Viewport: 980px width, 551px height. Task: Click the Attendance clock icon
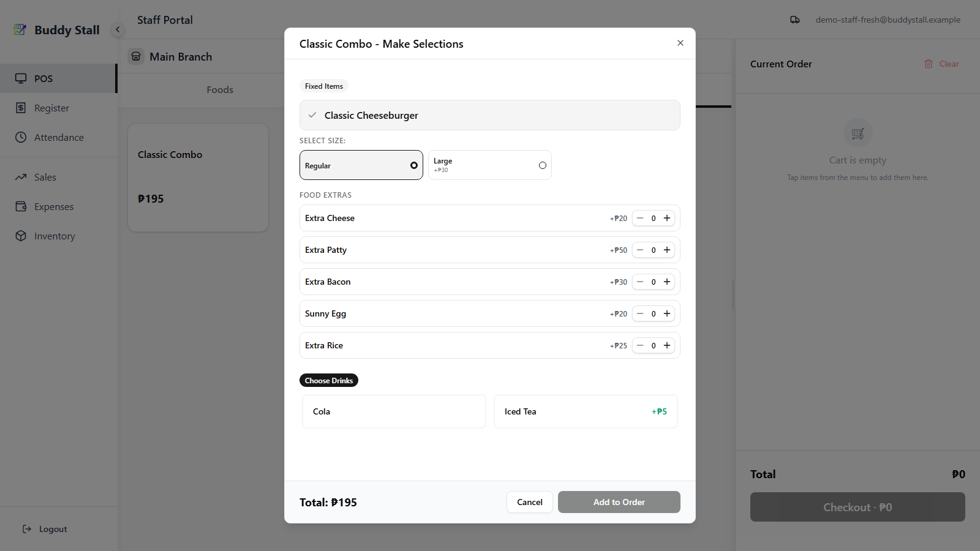pos(21,137)
